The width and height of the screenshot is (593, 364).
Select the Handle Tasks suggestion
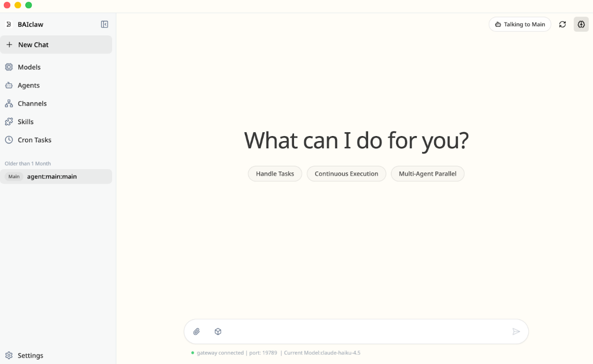(x=275, y=174)
